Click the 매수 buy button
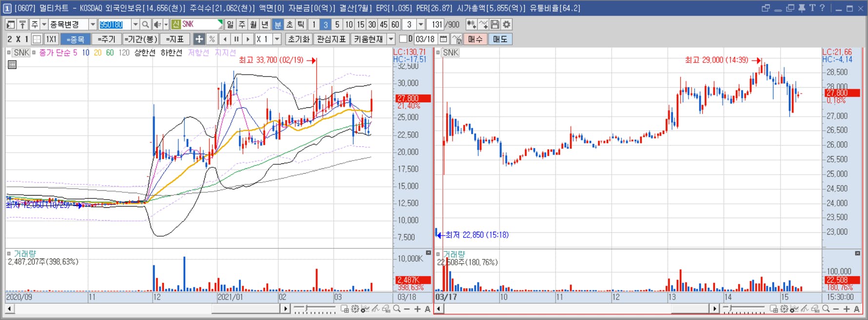The height and width of the screenshot is (320, 868). (475, 39)
